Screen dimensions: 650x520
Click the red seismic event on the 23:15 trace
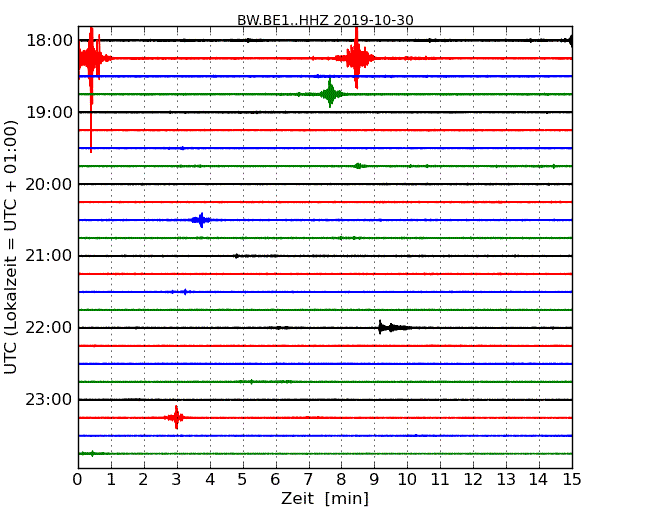tap(176, 417)
